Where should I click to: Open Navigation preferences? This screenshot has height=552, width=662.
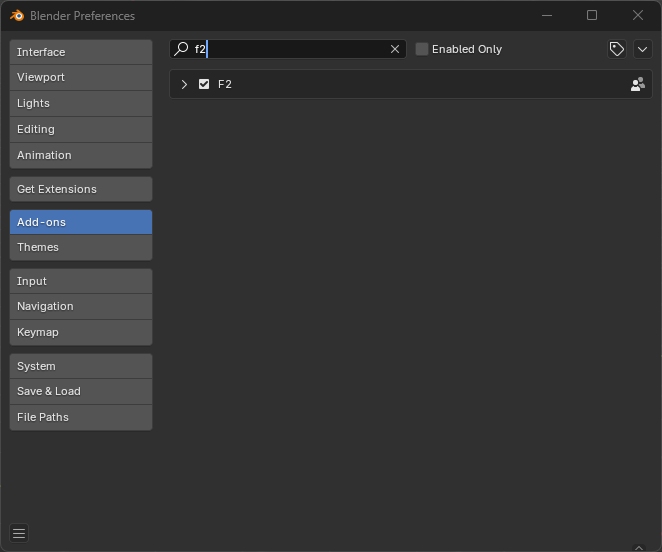[81, 306]
